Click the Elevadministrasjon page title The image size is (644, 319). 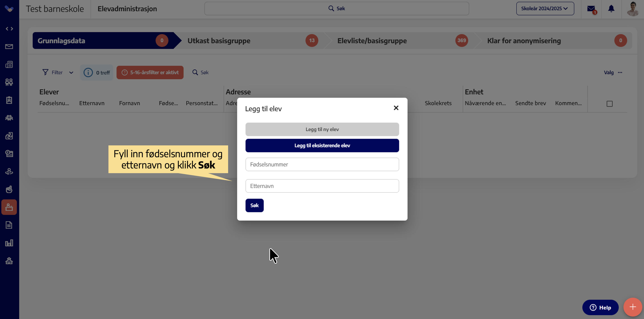[127, 9]
